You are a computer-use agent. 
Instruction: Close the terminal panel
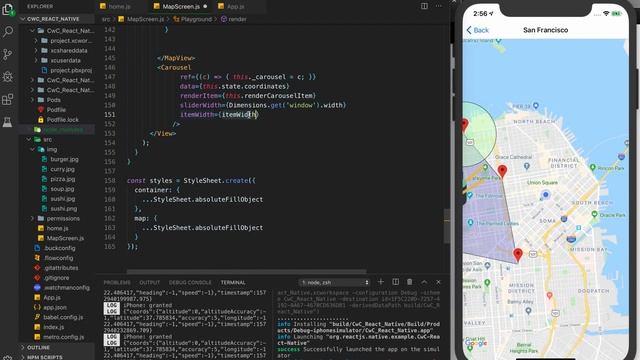click(x=438, y=282)
